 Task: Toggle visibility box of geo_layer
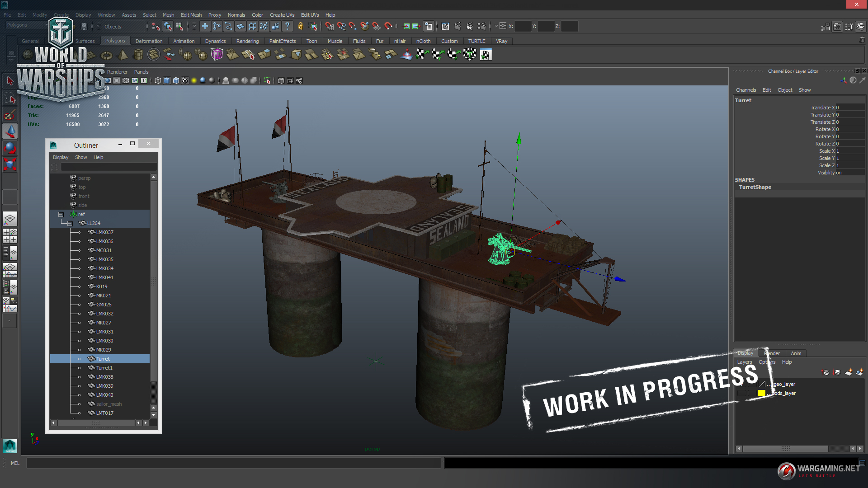(x=741, y=384)
